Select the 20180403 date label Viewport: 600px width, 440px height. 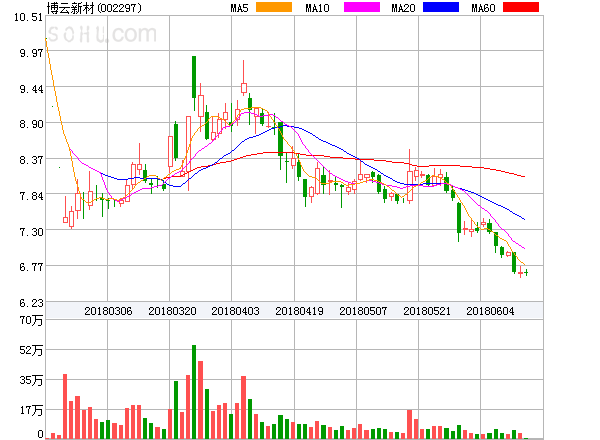click(235, 311)
